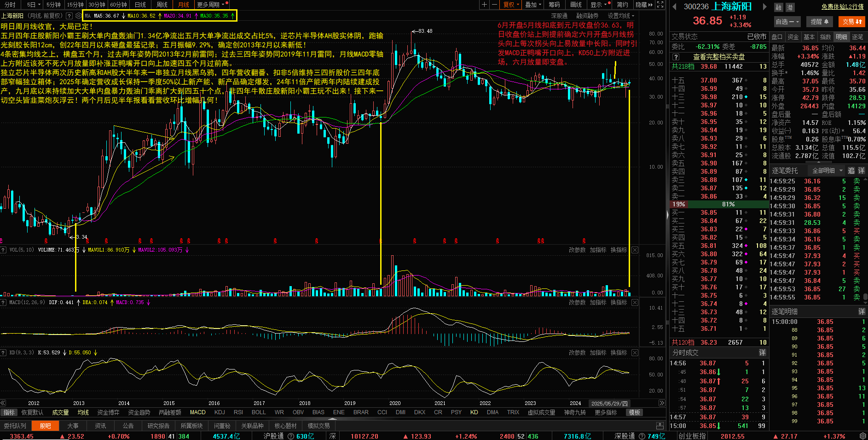Toggle 简约 simple mode
The height and width of the screenshot is (440, 868).
tap(622, 5)
